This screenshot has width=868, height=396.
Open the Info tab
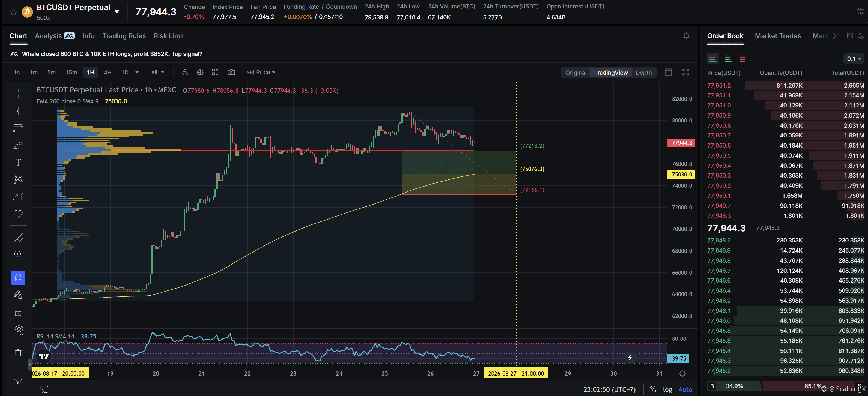click(x=89, y=36)
